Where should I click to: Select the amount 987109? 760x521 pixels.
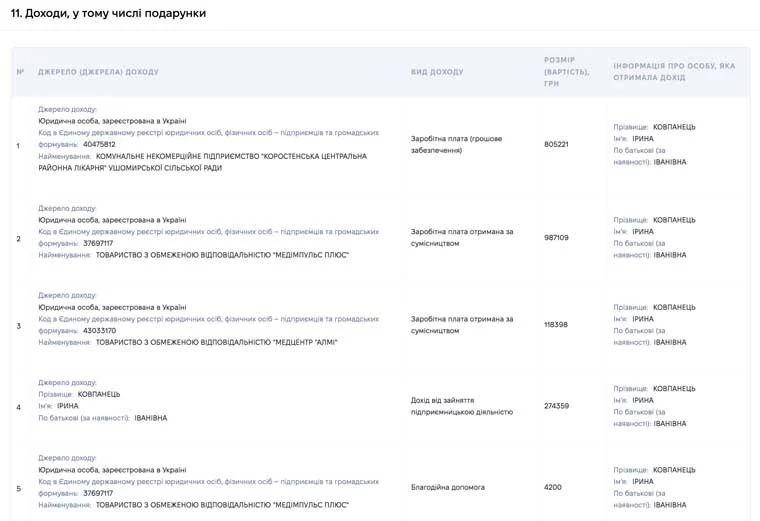coord(556,237)
